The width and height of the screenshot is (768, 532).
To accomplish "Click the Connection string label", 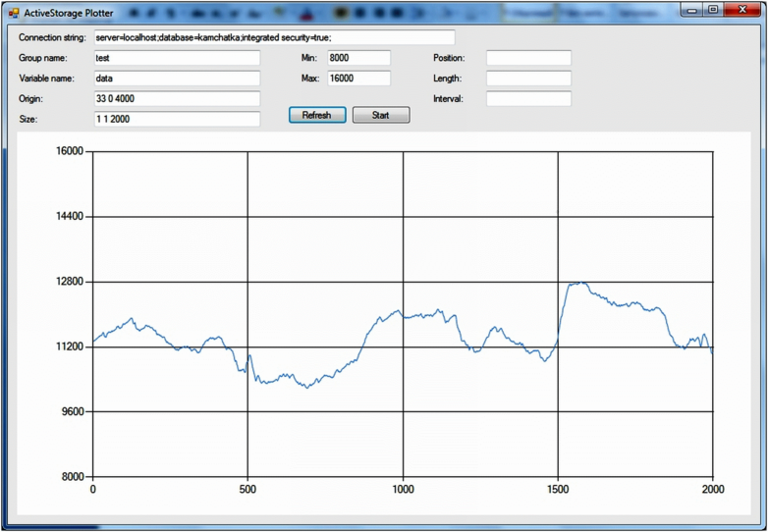I will tap(52, 37).
